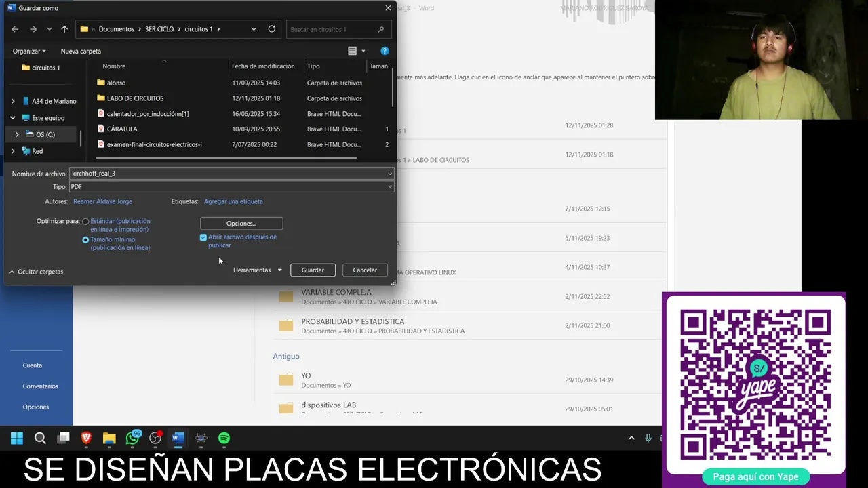This screenshot has height=488, width=868.
Task: Go back using the dialog's back arrow
Action: (x=15, y=29)
